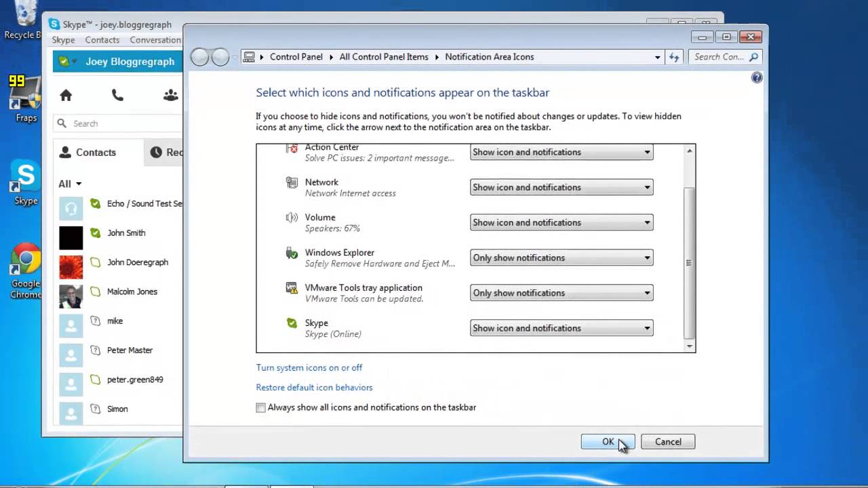The image size is (868, 488).
Task: Click the Volume speaker icon
Action: click(292, 218)
